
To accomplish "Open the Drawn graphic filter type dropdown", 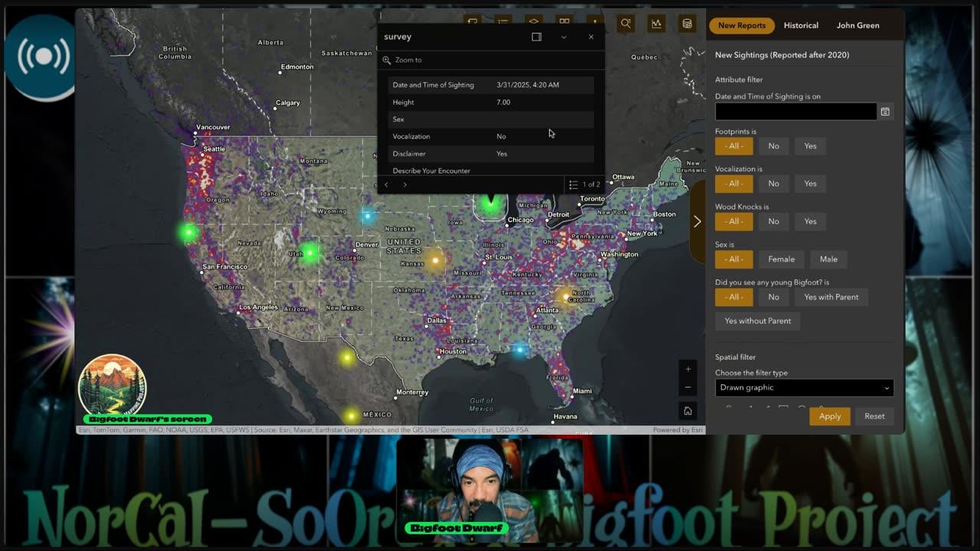I will coord(804,388).
